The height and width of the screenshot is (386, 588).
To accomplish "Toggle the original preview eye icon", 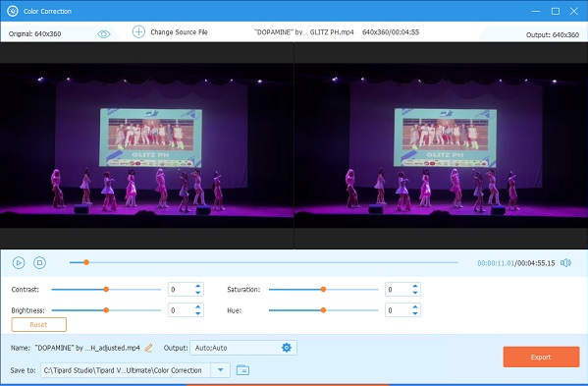I will [103, 34].
